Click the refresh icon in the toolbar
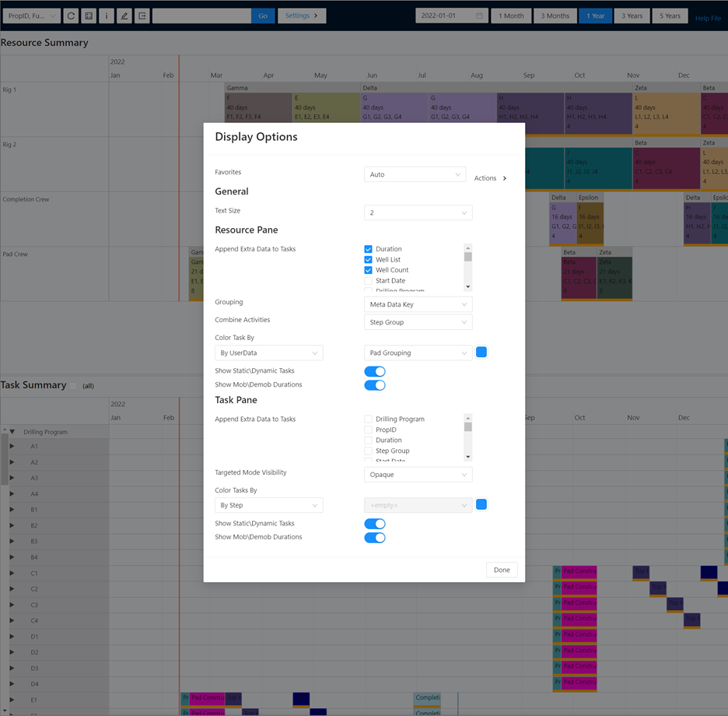The image size is (728, 716). [71, 16]
